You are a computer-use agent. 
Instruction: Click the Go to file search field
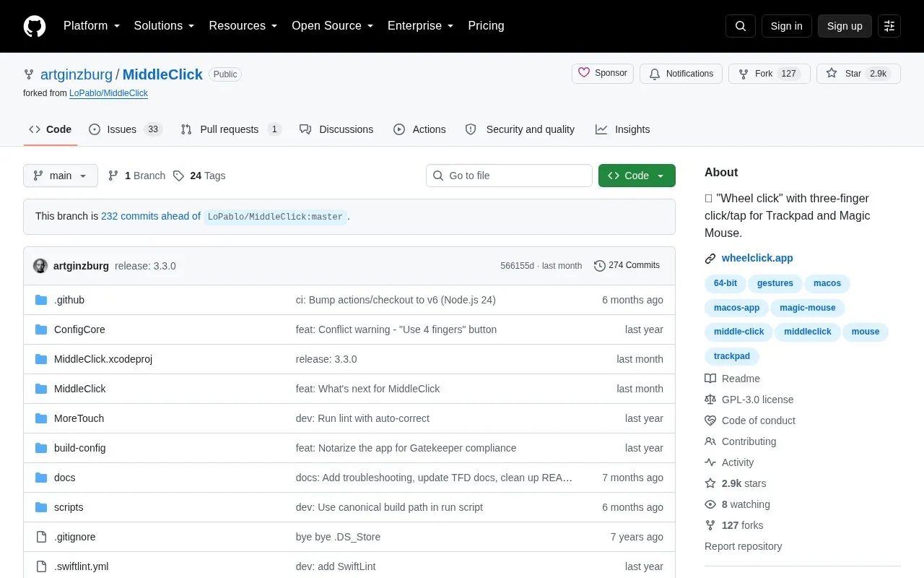click(509, 176)
